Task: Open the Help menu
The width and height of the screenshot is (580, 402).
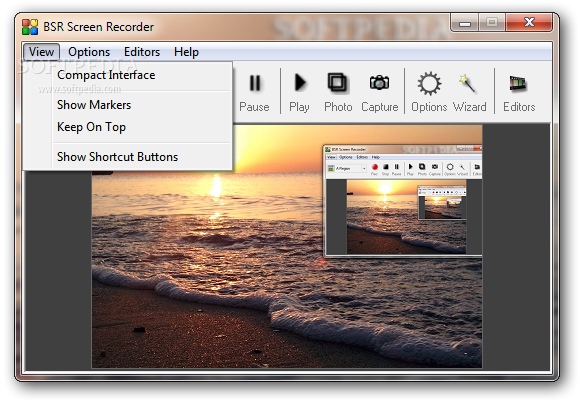Action: [x=186, y=52]
